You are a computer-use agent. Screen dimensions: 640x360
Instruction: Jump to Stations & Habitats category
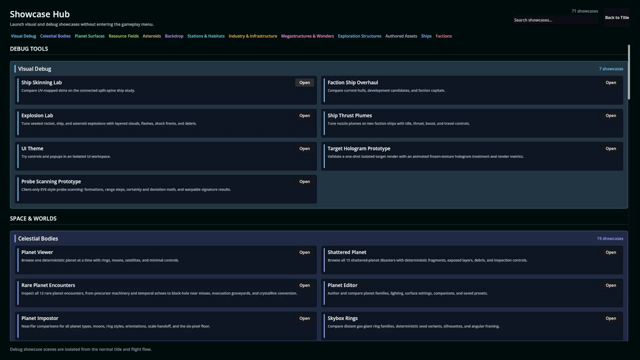click(x=206, y=36)
